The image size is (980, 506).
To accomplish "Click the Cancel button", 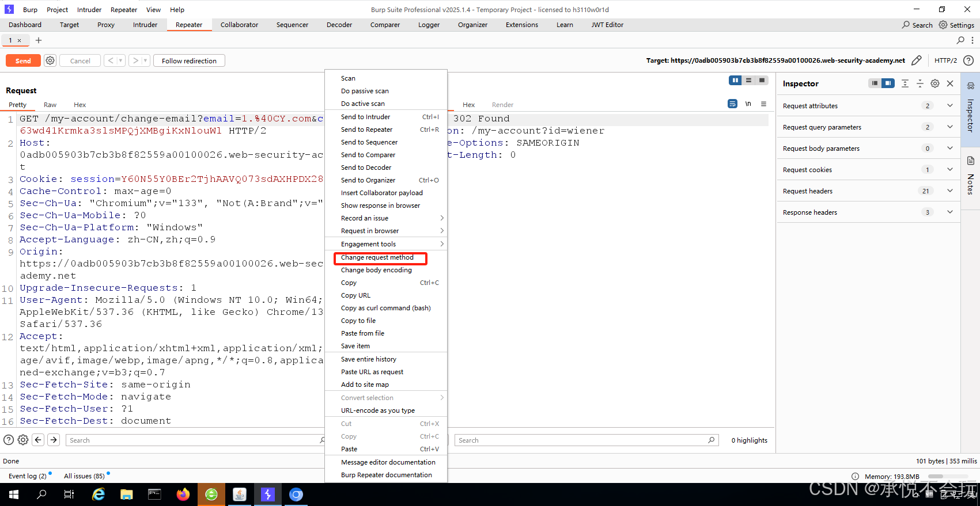I will click(x=80, y=60).
